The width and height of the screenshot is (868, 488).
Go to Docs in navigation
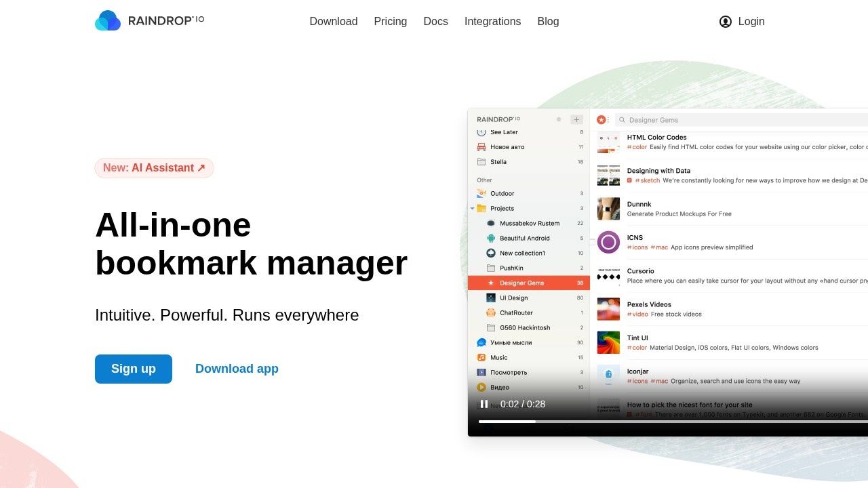click(436, 22)
